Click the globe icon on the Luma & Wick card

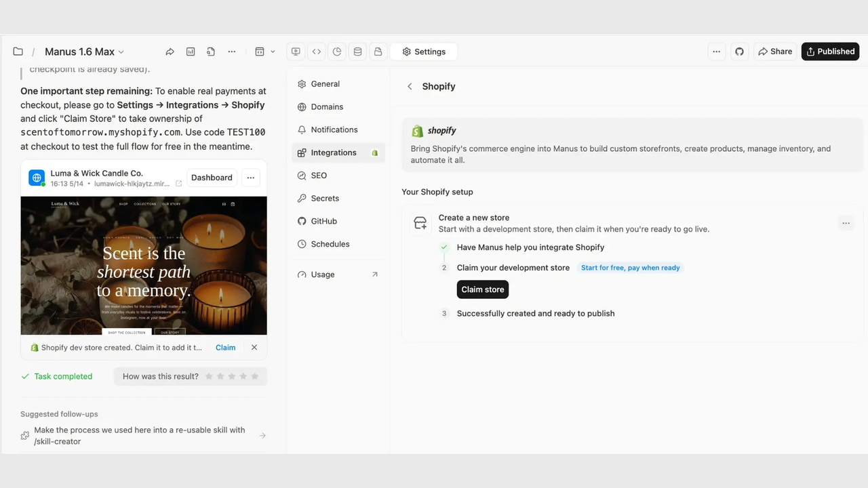pyautogui.click(x=37, y=178)
